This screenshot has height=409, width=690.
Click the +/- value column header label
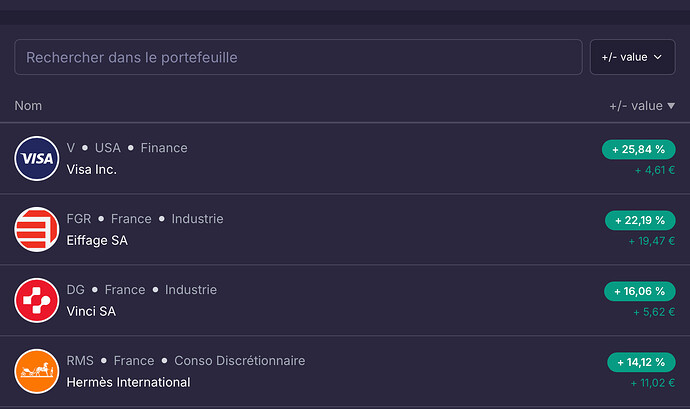coord(636,106)
